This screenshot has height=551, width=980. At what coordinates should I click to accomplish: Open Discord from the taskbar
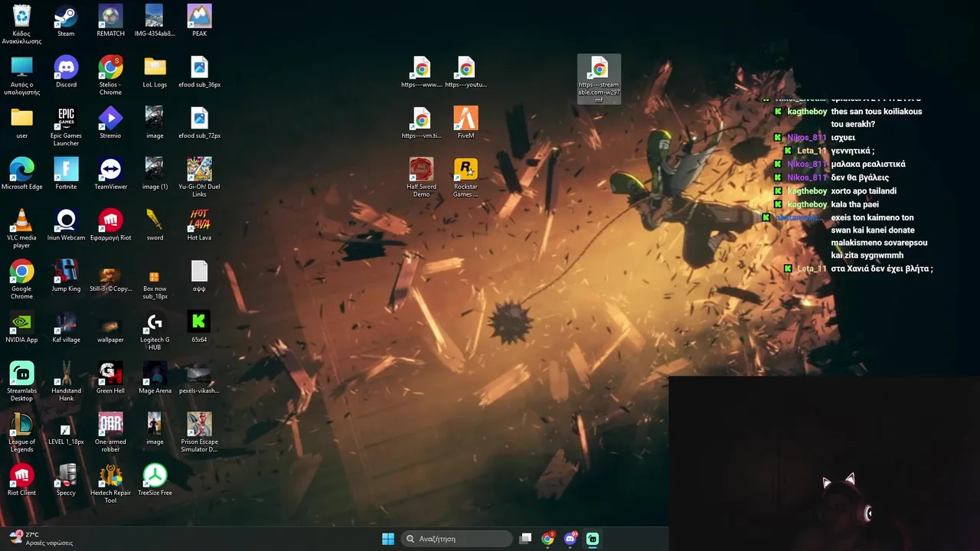[570, 539]
